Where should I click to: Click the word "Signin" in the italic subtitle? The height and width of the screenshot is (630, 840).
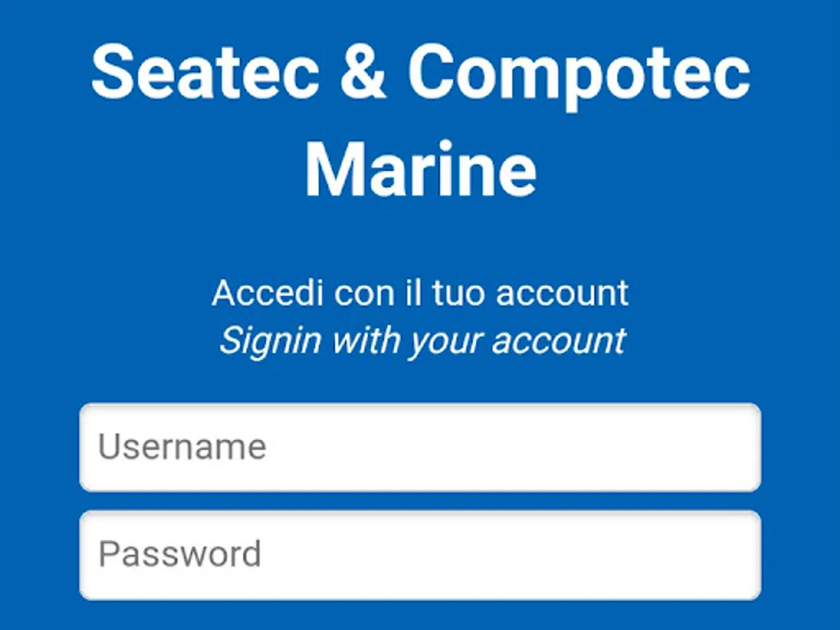[x=270, y=341]
